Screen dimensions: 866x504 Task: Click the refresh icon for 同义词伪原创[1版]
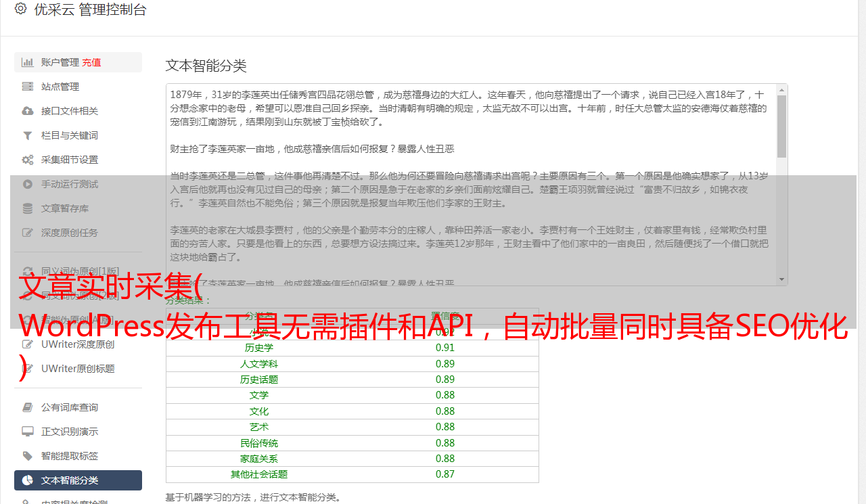[28, 271]
